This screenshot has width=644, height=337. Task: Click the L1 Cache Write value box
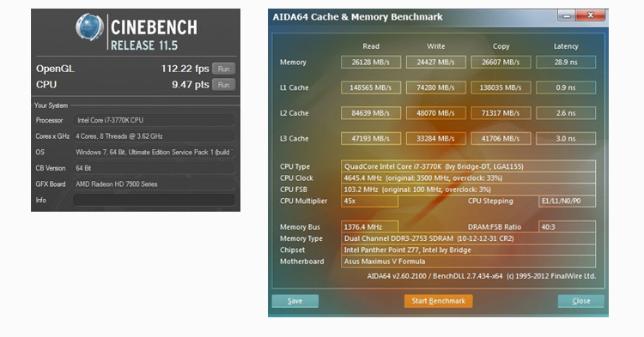[x=435, y=87]
